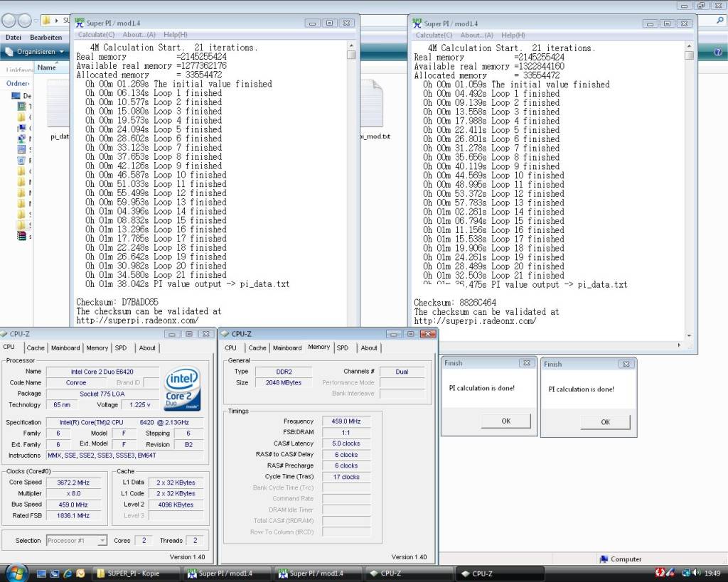Click the CPU-Z icon in right CPU-Z title bar
Image resolution: width=728 pixels, height=582 pixels.
(225, 334)
